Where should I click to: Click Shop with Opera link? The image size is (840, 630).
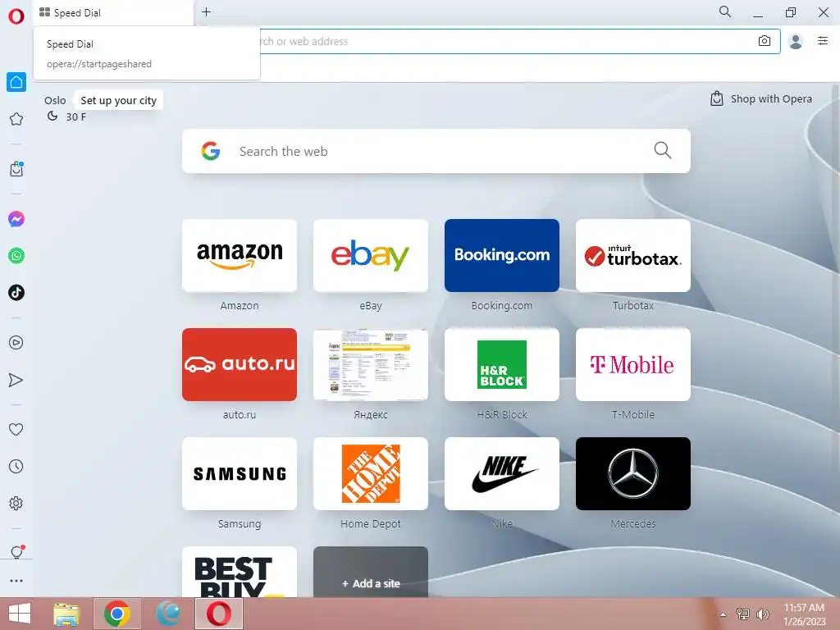761,98
